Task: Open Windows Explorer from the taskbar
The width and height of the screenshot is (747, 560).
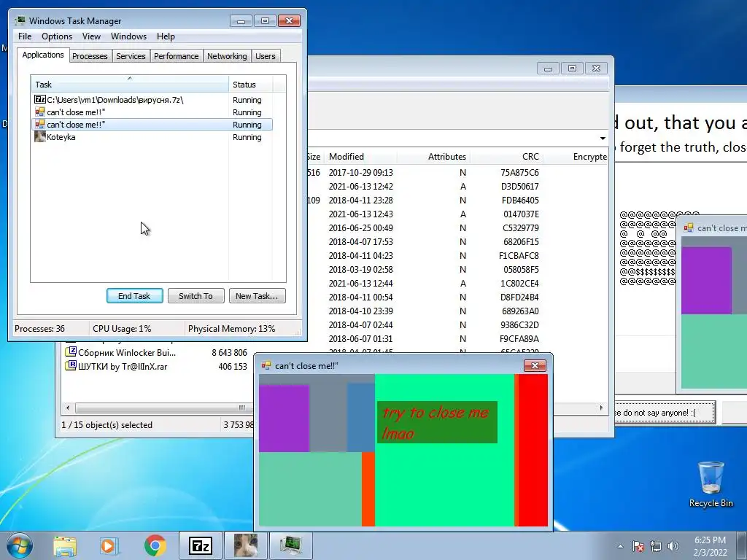Action: (65, 546)
